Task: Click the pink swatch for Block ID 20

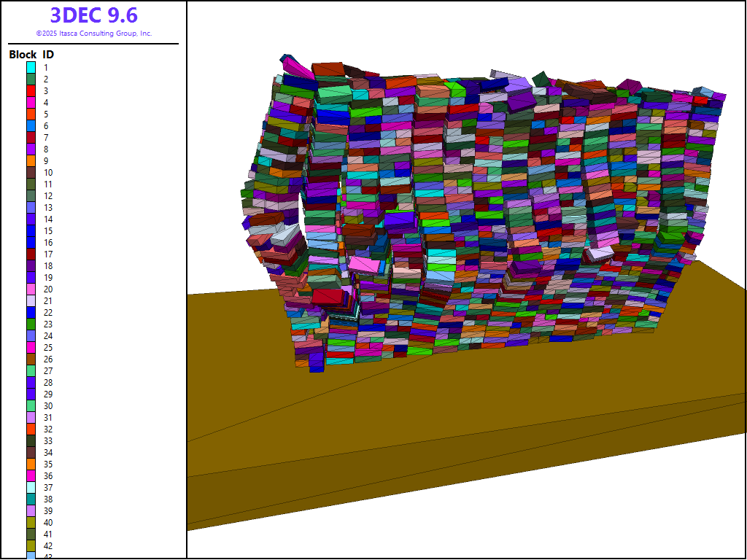Action: [x=31, y=289]
